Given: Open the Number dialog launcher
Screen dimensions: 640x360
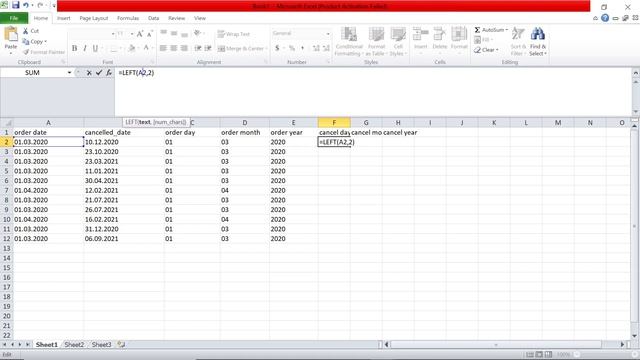Looking at the screenshot, I should coord(328,62).
